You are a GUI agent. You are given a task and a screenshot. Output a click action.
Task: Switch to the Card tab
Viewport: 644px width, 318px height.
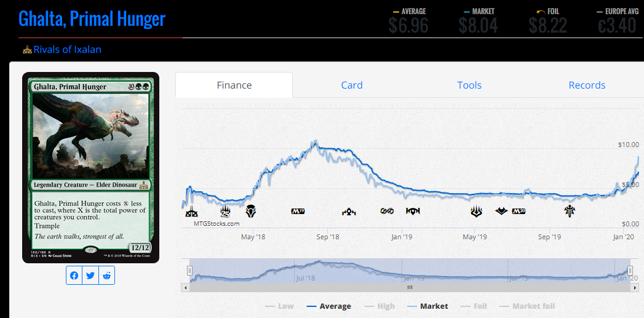pos(352,85)
